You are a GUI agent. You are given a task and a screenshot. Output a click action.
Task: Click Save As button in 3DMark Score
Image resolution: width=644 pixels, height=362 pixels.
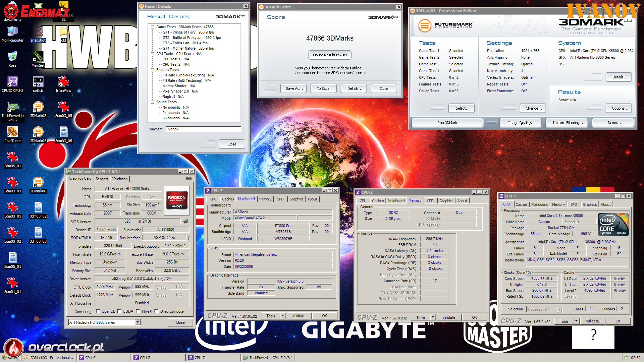click(x=294, y=88)
